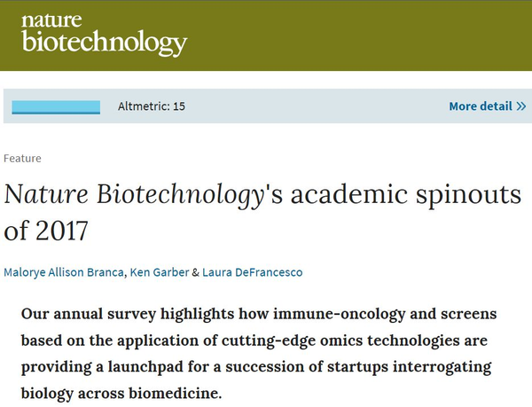The width and height of the screenshot is (532, 407).
Task: Open author Malorye Allison Branca's profile
Action: (64, 272)
